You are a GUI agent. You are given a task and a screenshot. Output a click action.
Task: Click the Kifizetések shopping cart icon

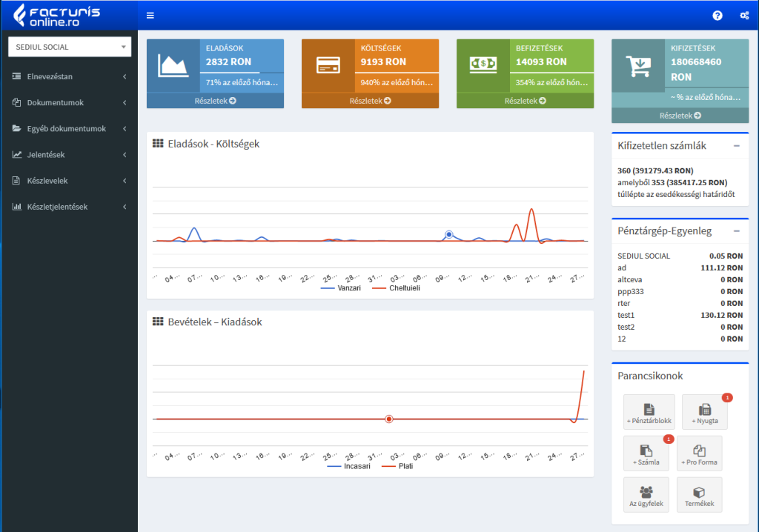point(638,67)
